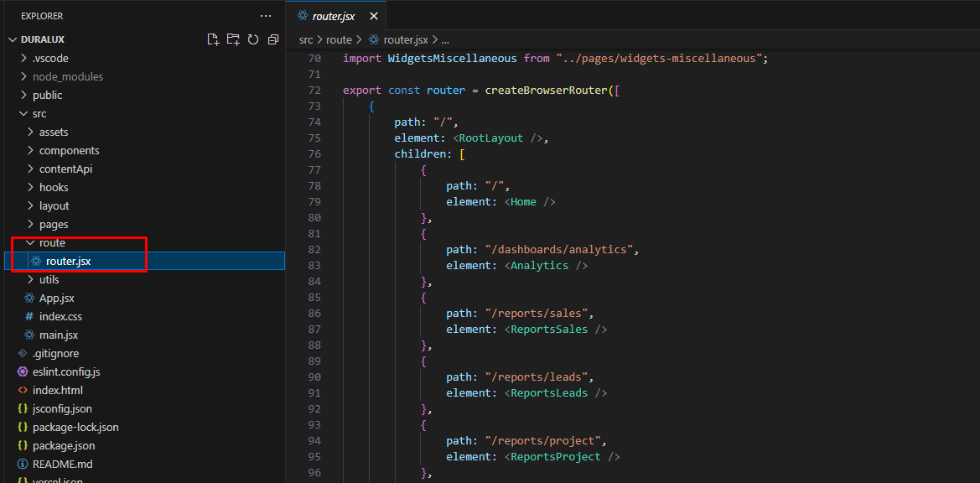The height and width of the screenshot is (483, 980).
Task: Click the route breadcrumb segment
Action: pos(340,39)
